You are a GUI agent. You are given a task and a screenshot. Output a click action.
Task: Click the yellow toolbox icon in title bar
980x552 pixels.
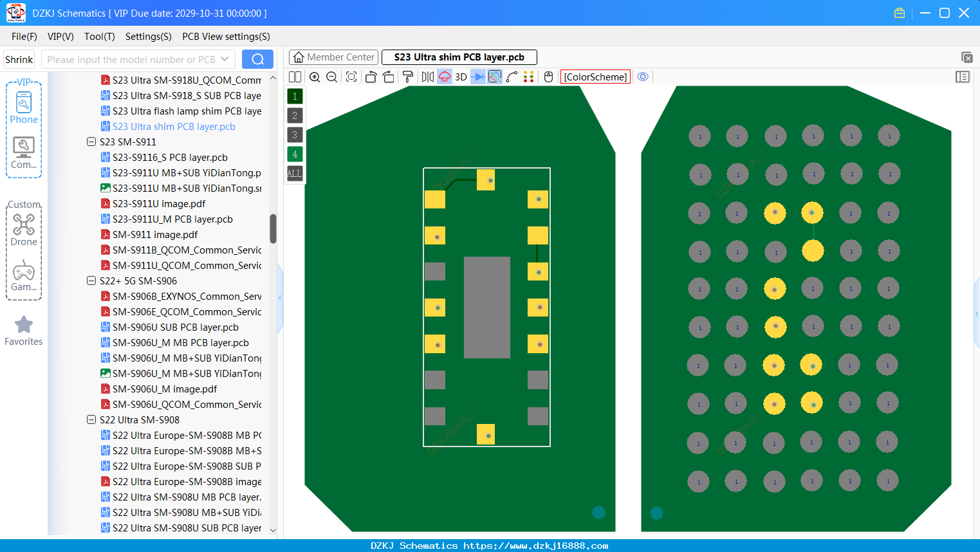pos(900,13)
